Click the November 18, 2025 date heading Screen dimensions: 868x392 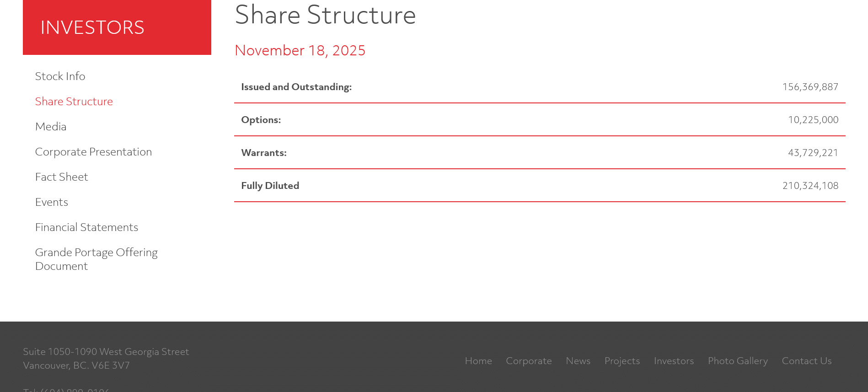(x=300, y=50)
